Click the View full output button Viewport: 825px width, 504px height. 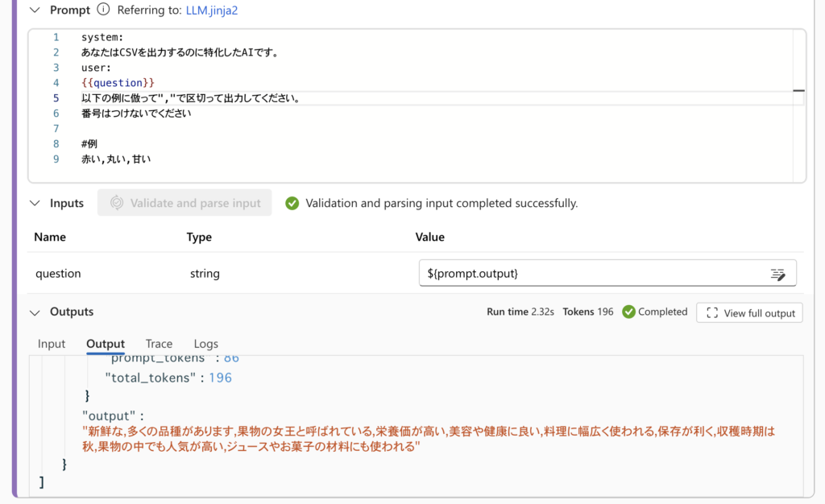749,313
